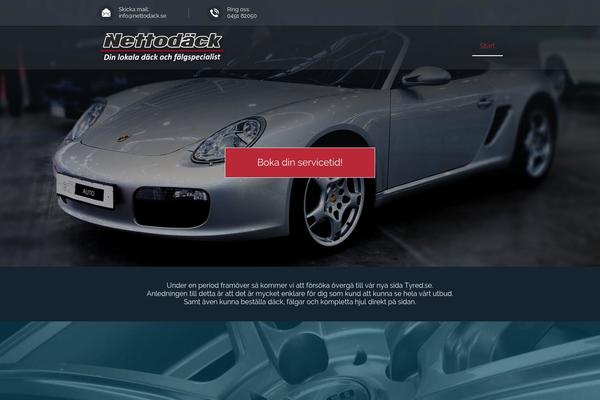Click the Boka din servicetid! button
This screenshot has width=600, height=400.
[300, 162]
